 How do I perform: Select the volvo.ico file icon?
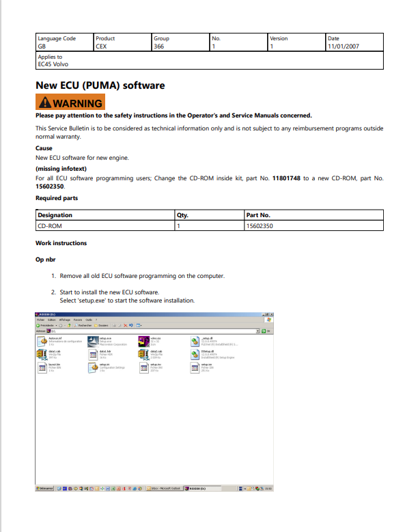click(x=144, y=341)
